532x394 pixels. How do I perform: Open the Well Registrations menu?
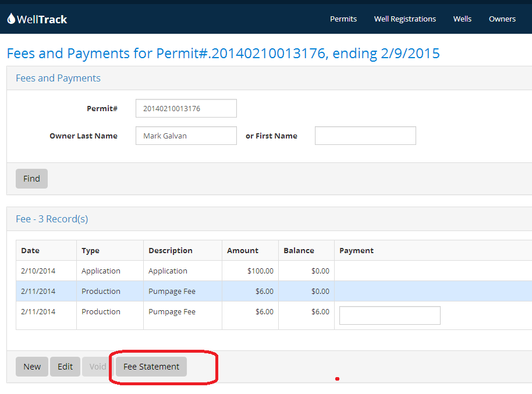(x=405, y=19)
